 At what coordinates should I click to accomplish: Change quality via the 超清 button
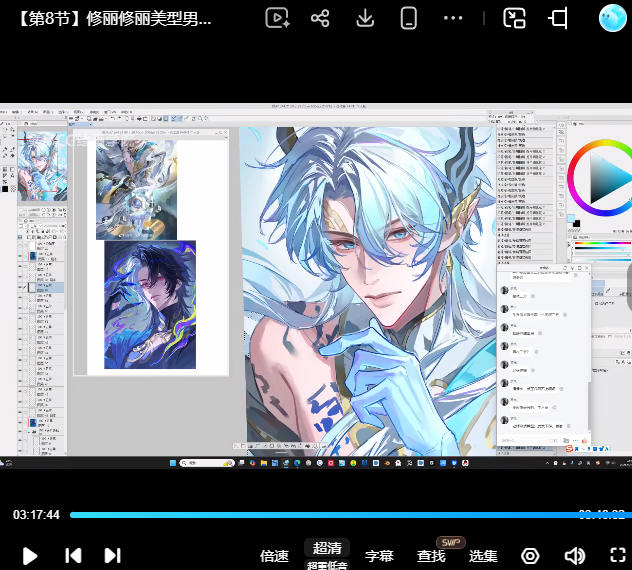click(x=327, y=548)
